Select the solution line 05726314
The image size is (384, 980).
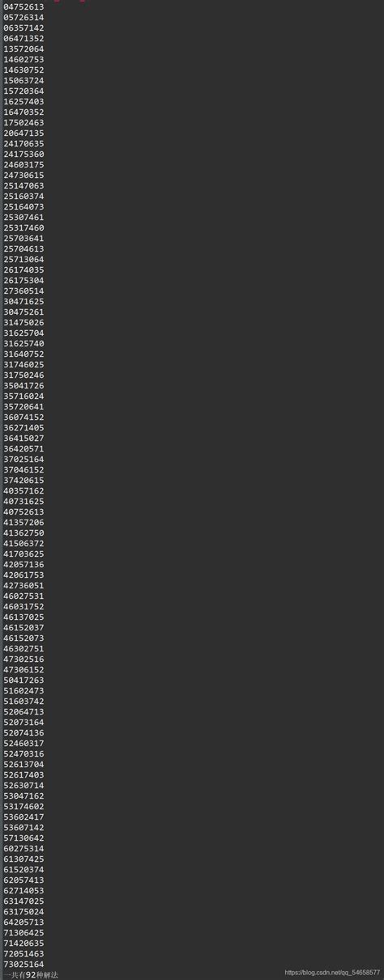[23, 17]
